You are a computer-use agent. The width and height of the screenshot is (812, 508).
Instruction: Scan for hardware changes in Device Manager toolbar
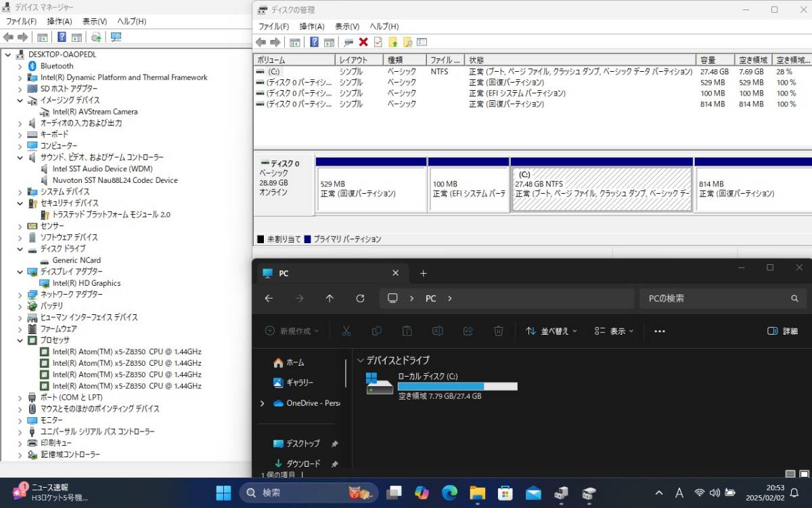[x=116, y=37]
